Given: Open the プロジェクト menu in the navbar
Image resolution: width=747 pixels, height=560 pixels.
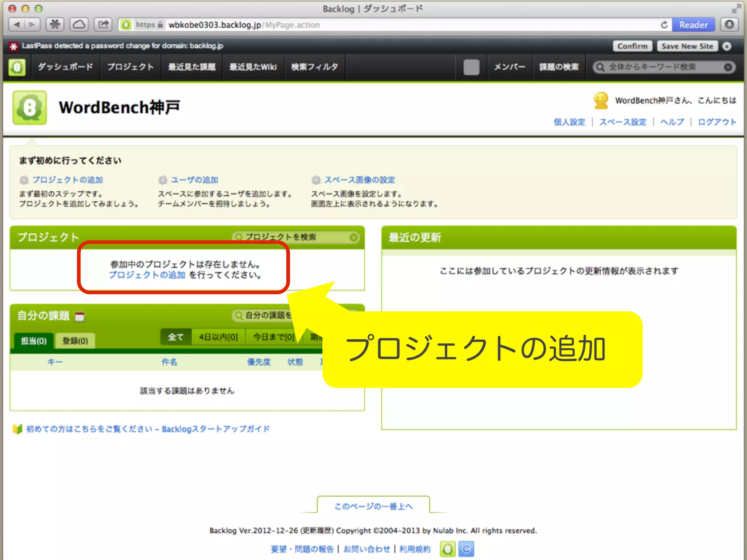Looking at the screenshot, I should 130,67.
